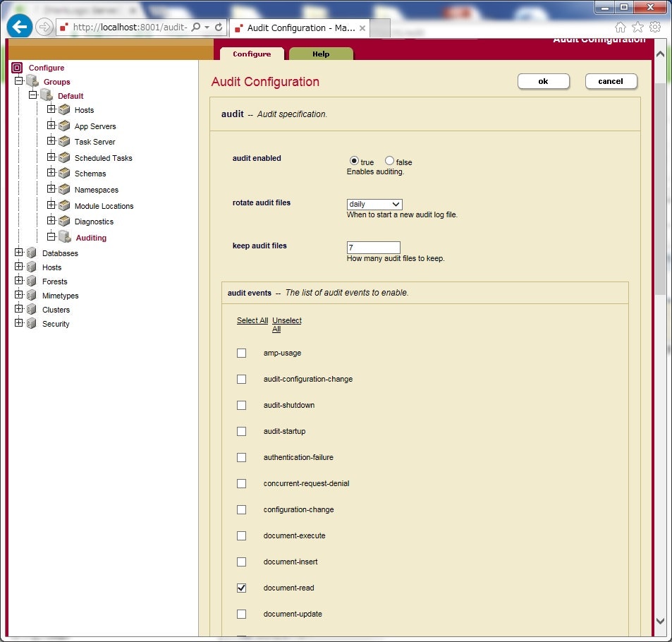Click the Module Locations package icon
Image resolution: width=672 pixels, height=642 pixels.
pyautogui.click(x=64, y=205)
